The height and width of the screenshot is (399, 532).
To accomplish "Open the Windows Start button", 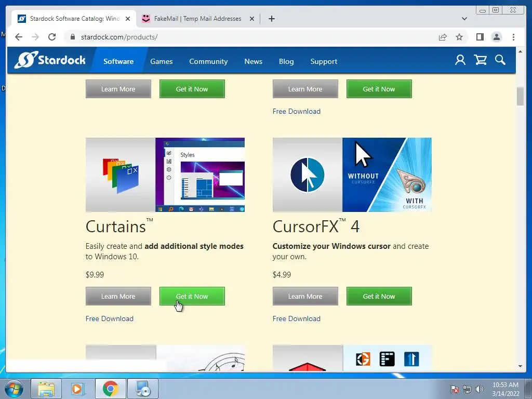I will (14, 389).
